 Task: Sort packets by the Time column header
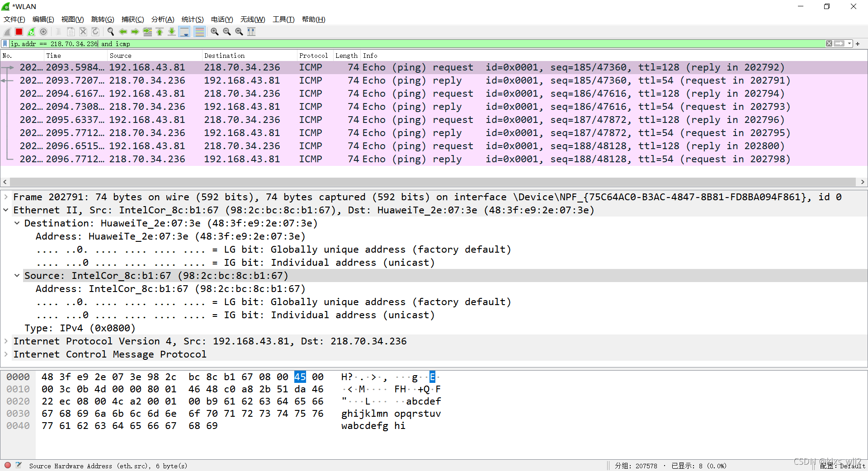tap(75, 56)
